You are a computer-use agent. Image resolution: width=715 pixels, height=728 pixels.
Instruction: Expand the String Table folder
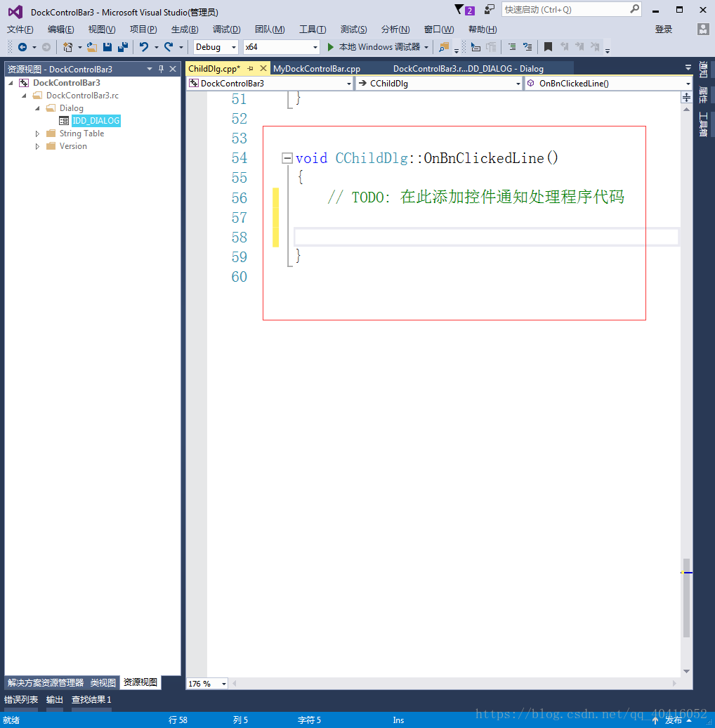(x=38, y=134)
